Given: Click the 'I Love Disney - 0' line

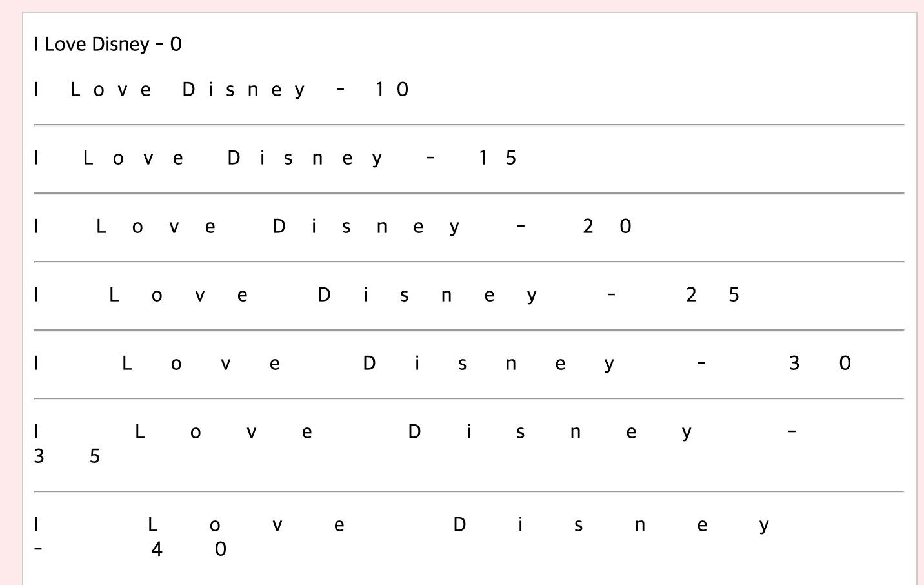Looking at the screenshot, I should coord(108,45).
